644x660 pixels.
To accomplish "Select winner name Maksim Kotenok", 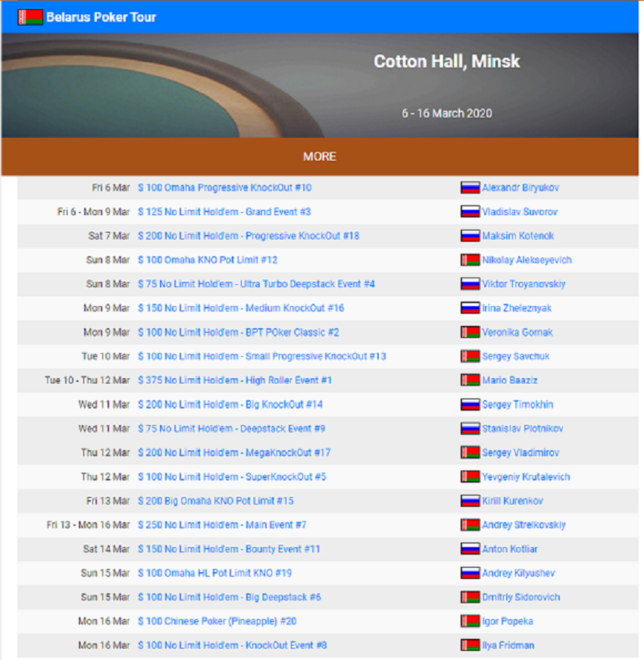I will pyautogui.click(x=518, y=236).
